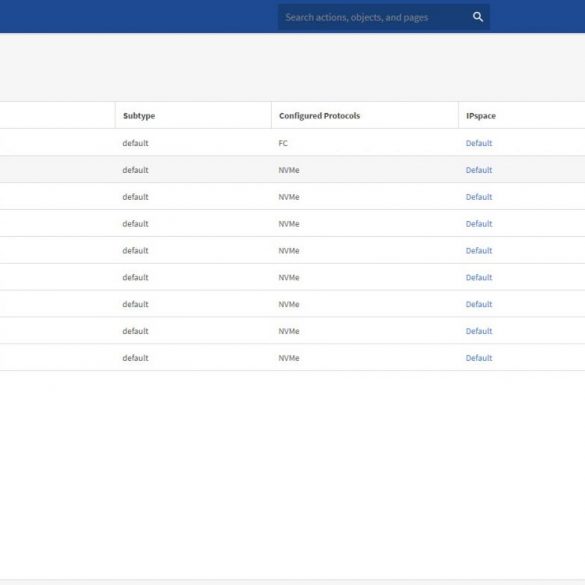Image resolution: width=585 pixels, height=585 pixels.
Task: Sort by the IPspace column header
Action: (x=481, y=116)
